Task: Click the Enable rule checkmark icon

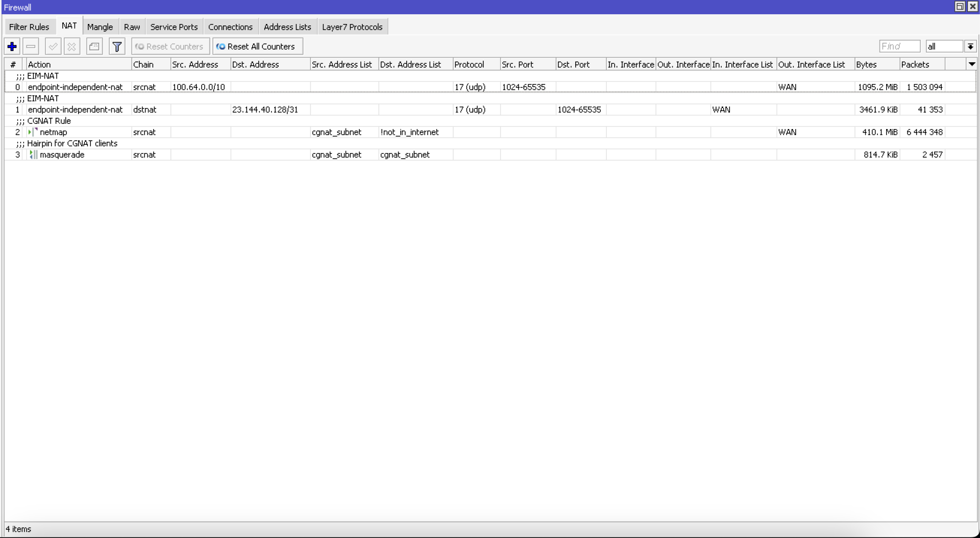Action: point(53,46)
